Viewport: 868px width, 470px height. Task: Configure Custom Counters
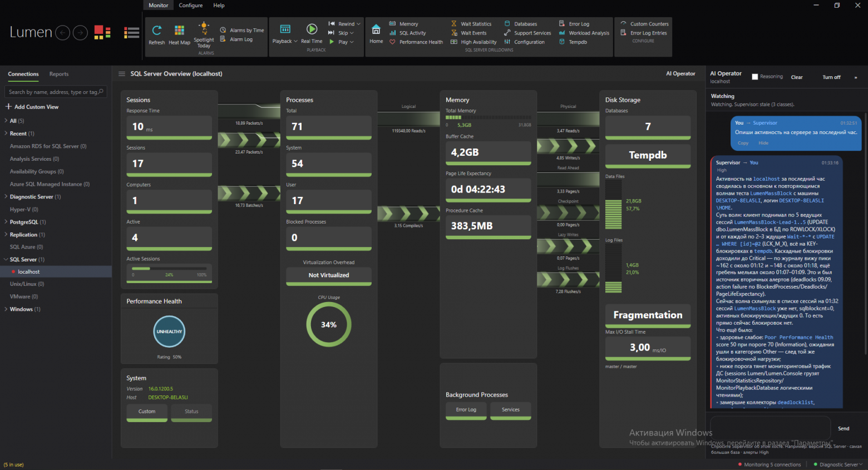pyautogui.click(x=644, y=24)
